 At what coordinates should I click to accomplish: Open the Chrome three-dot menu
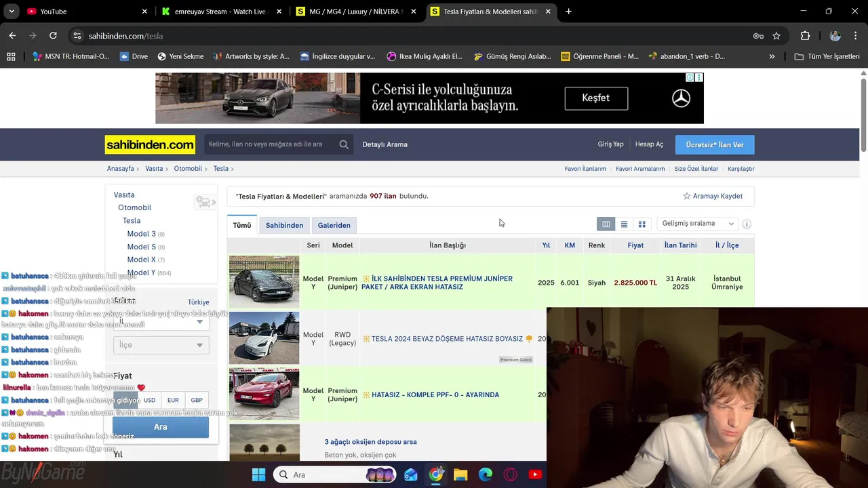point(855,36)
